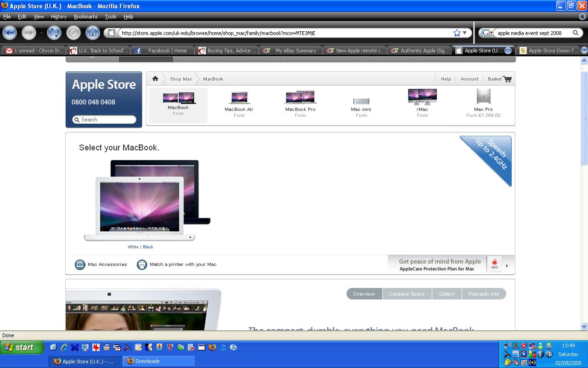Launch iTunes from Quick Launch bar
This screenshot has width=588, height=368.
coord(233,347)
